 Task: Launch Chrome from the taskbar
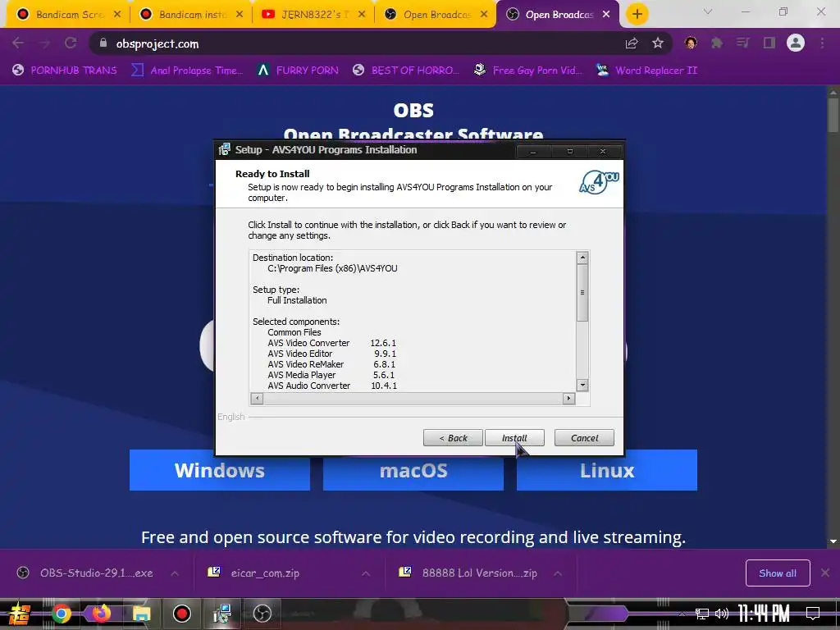pos(62,614)
